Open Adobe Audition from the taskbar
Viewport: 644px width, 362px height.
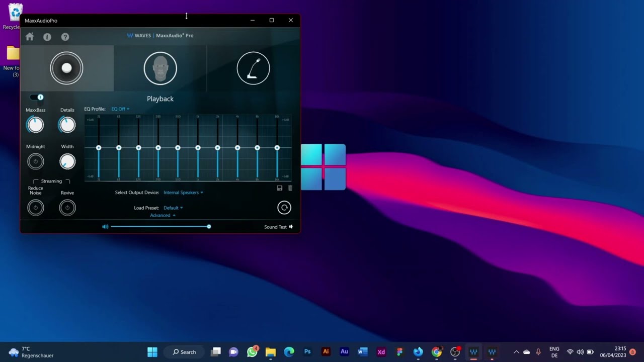pyautogui.click(x=344, y=352)
